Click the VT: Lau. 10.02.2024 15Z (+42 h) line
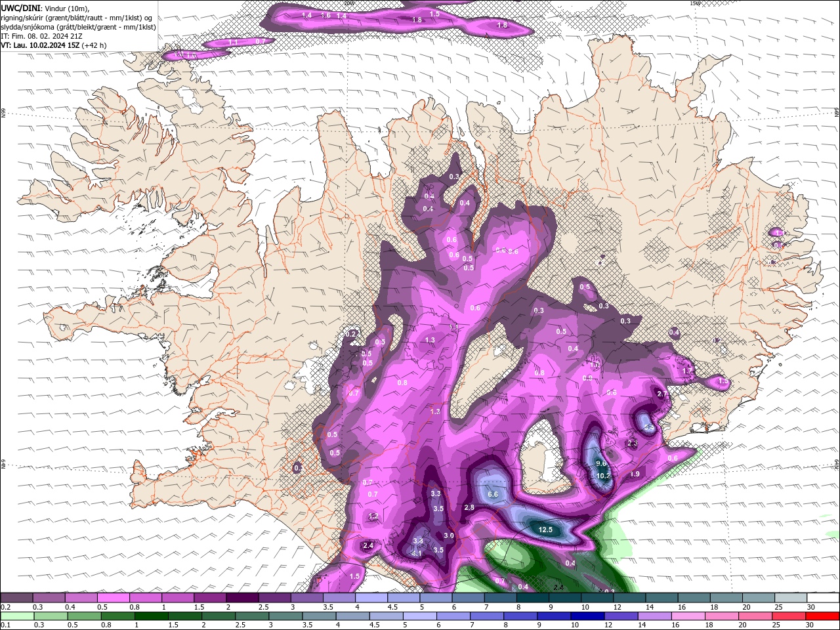This screenshot has width=840, height=630. tap(54, 45)
